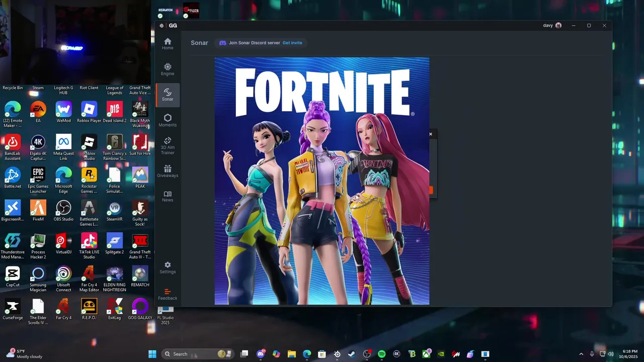Image resolution: width=644 pixels, height=362 pixels.
Task: Open the Windows Start menu
Action: 152,354
